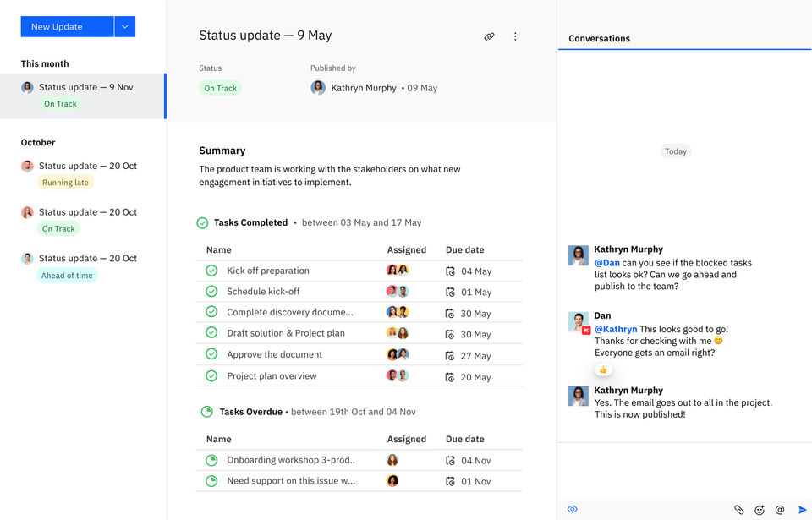This screenshot has height=520, width=812.
Task: Toggle the Schedule kick-off task checkmark
Action: 211,292
